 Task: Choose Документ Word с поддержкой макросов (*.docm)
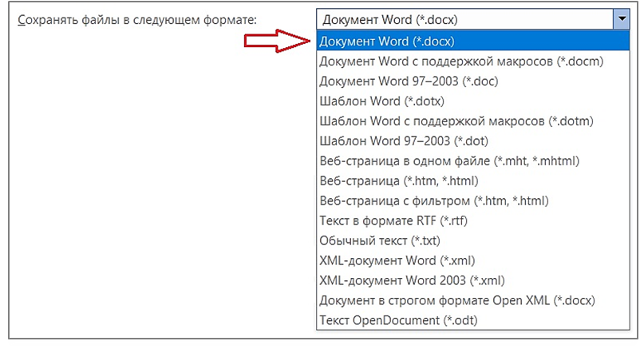[460, 61]
